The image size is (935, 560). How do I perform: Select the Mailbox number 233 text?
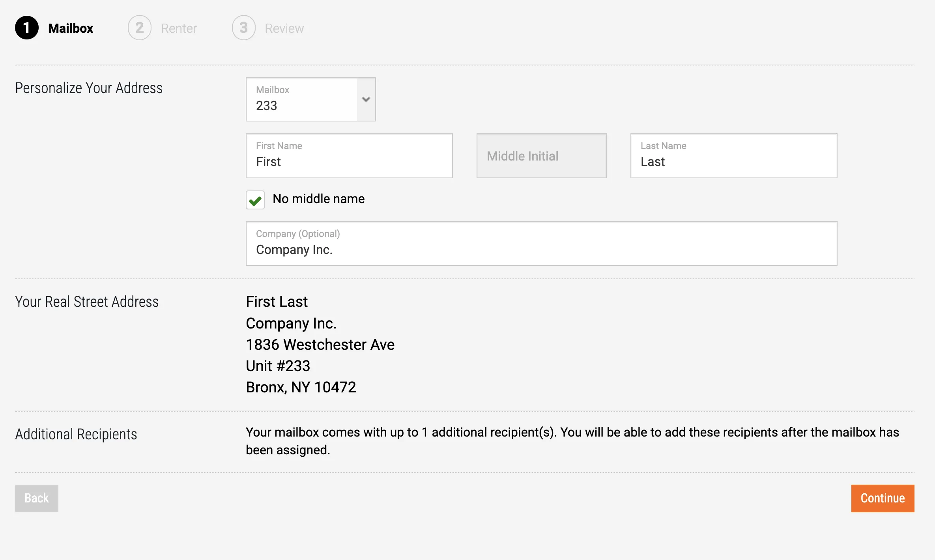[266, 106]
